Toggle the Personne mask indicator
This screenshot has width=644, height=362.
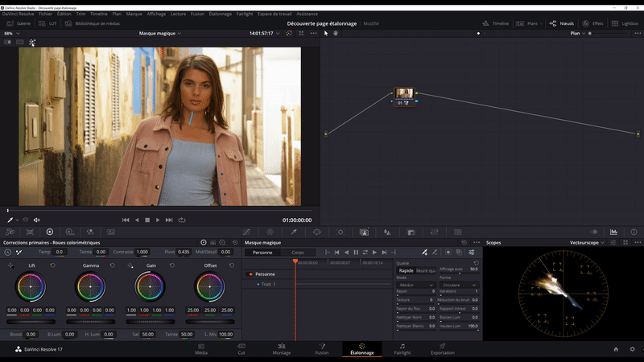(x=250, y=274)
